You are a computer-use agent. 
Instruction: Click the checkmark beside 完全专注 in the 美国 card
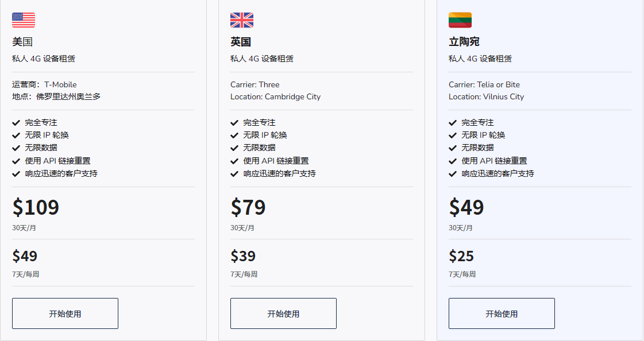pyautogui.click(x=16, y=122)
